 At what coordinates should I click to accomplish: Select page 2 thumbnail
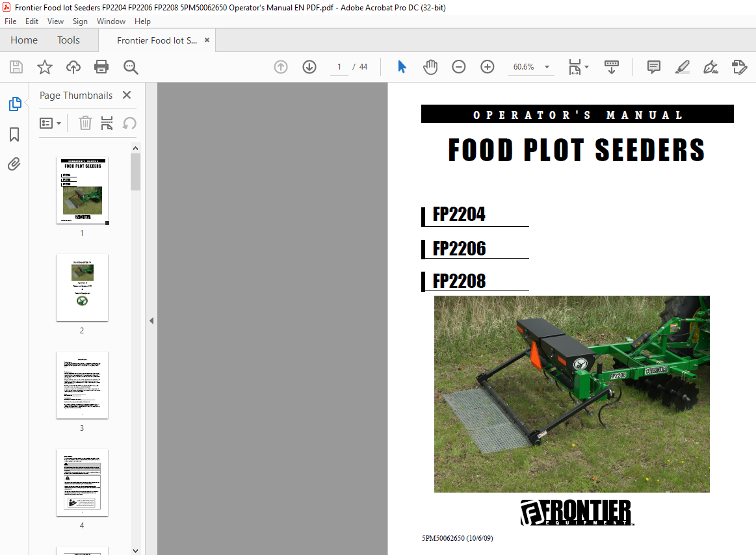[x=83, y=287]
